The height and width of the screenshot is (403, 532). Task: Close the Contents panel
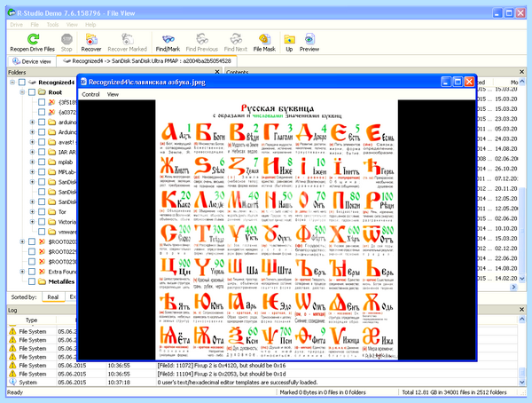[x=521, y=72]
